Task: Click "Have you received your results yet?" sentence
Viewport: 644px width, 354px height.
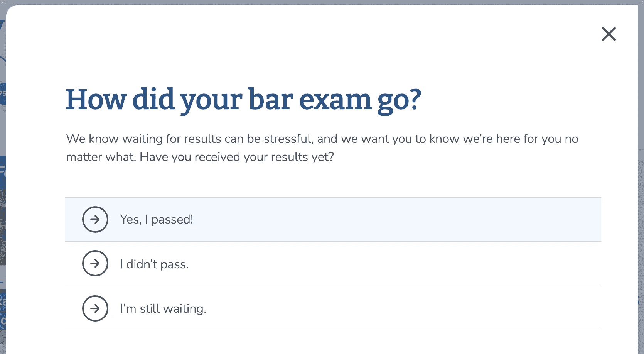Action: pyautogui.click(x=237, y=157)
